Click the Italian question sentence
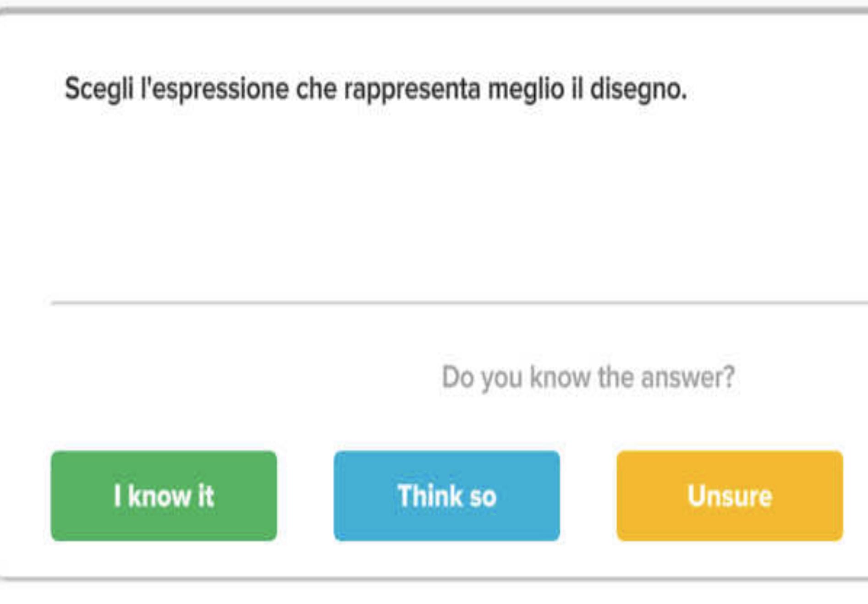Screen dimensions: 868x604 click(x=375, y=89)
